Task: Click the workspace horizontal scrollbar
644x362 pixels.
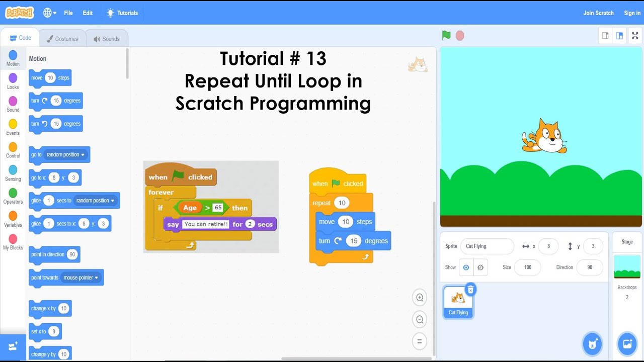Action: click(x=356, y=358)
